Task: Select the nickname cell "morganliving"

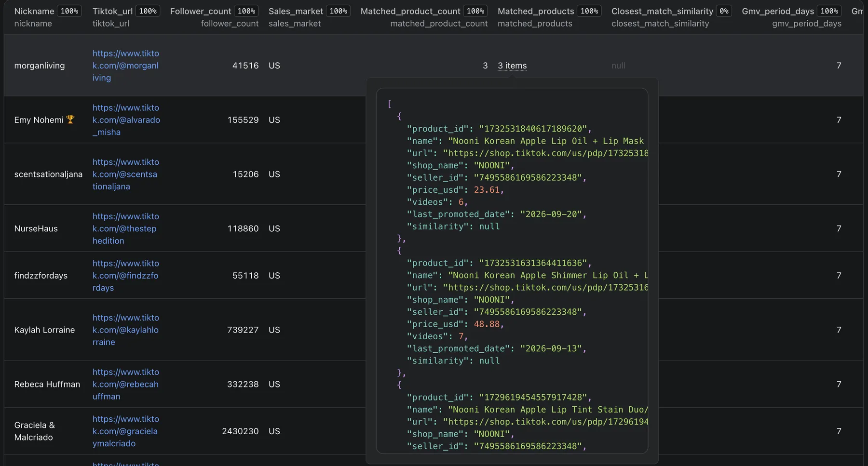Action: tap(40, 66)
